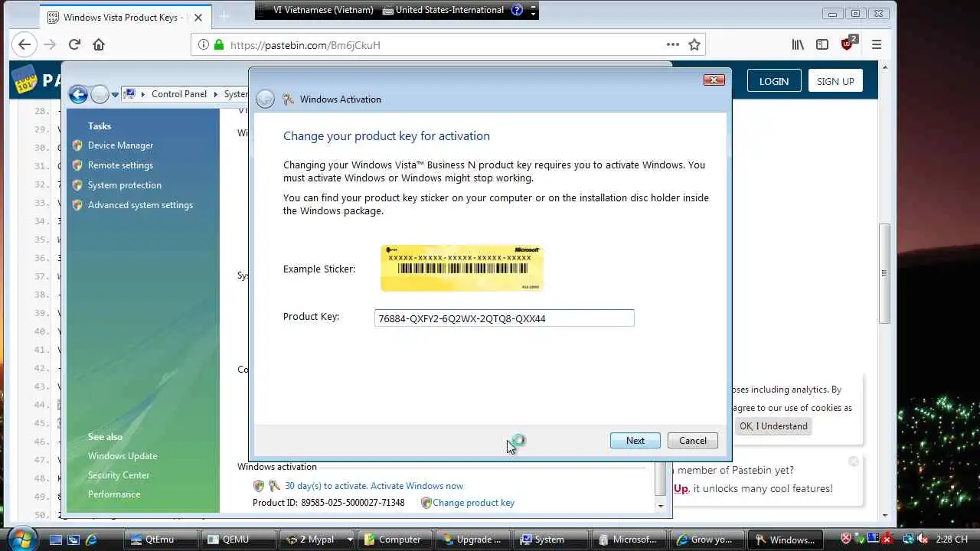Viewport: 980px width, 551px height.
Task: Open the page actions three-dot menu
Action: (672, 44)
